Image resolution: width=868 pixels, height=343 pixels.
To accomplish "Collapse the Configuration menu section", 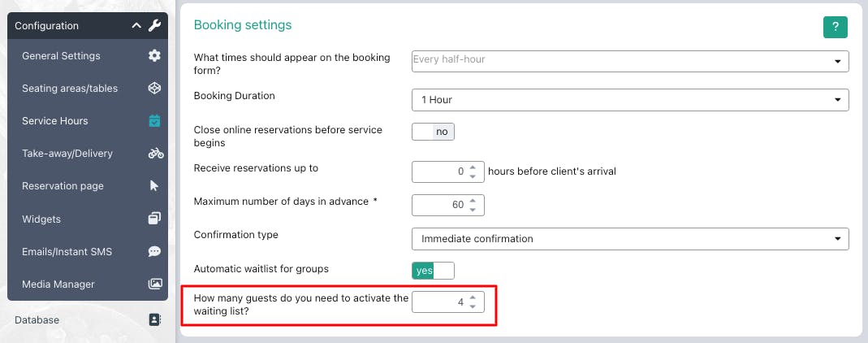I will pos(136,26).
